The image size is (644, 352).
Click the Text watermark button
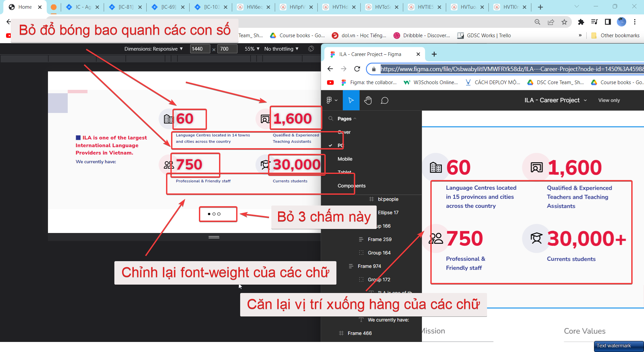click(619, 346)
